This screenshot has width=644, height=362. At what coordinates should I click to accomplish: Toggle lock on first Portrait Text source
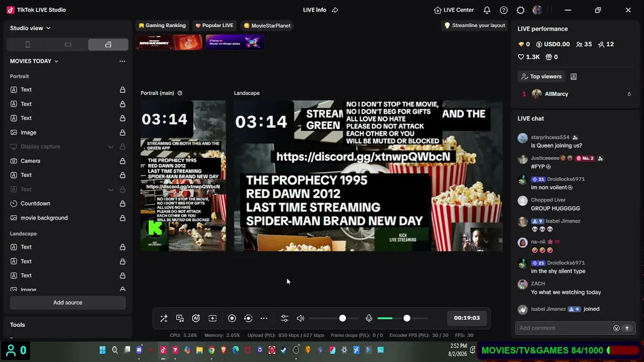(x=122, y=89)
